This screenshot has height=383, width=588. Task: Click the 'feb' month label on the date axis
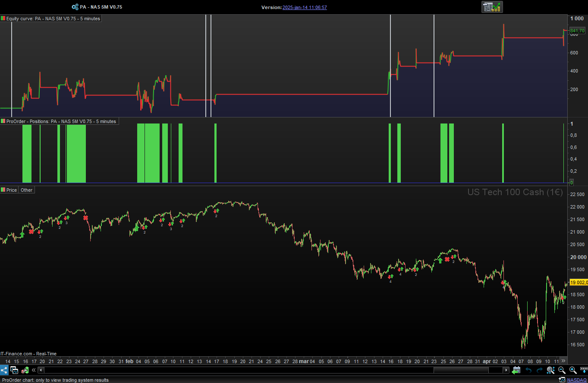tap(129, 361)
